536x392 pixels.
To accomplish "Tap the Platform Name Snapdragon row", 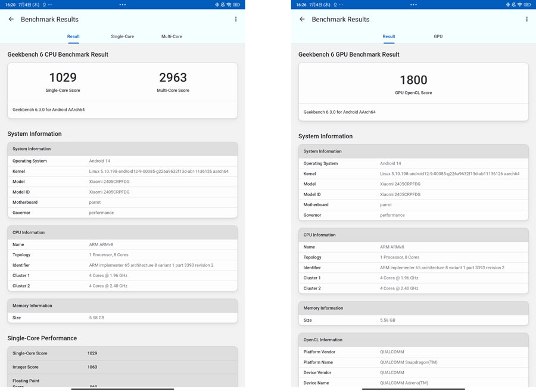I will point(413,362).
